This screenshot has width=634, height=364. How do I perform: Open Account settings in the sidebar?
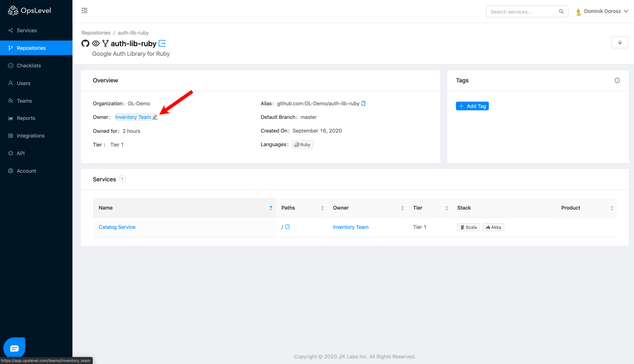coord(36,171)
